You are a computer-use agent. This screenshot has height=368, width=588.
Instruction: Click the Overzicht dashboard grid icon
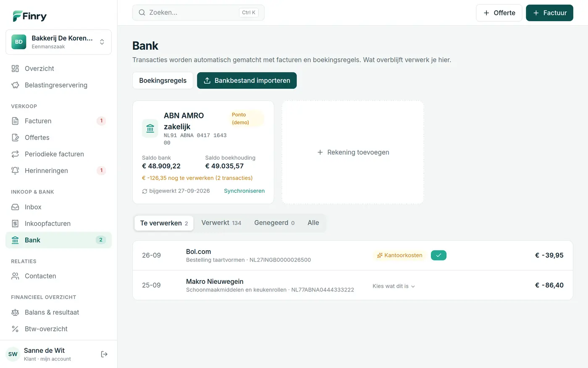point(15,69)
